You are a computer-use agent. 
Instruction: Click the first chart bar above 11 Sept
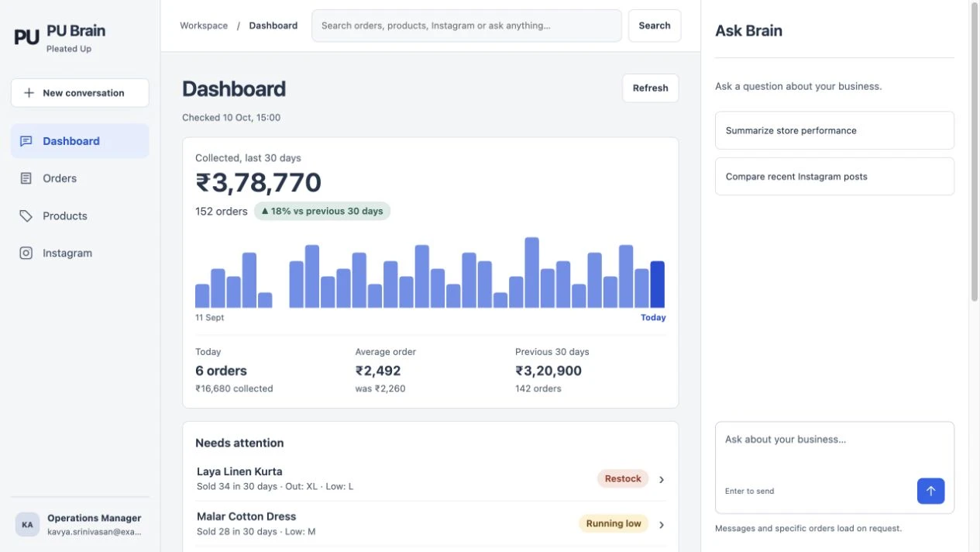(202, 296)
